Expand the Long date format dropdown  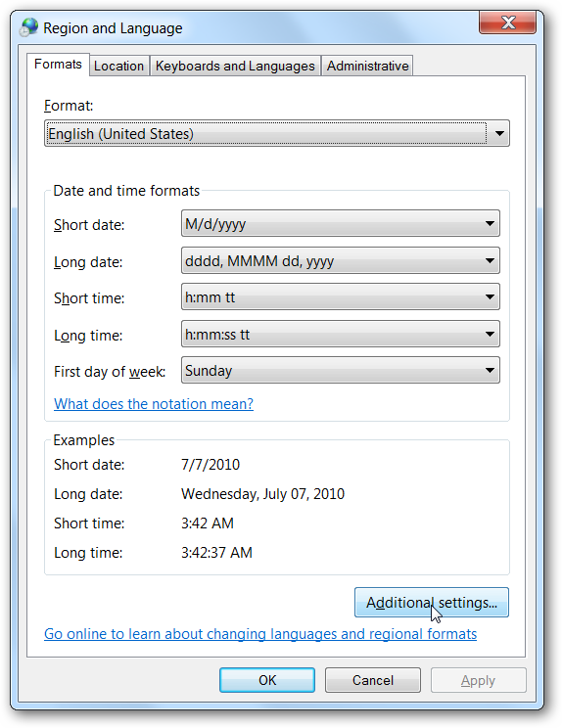341,260
